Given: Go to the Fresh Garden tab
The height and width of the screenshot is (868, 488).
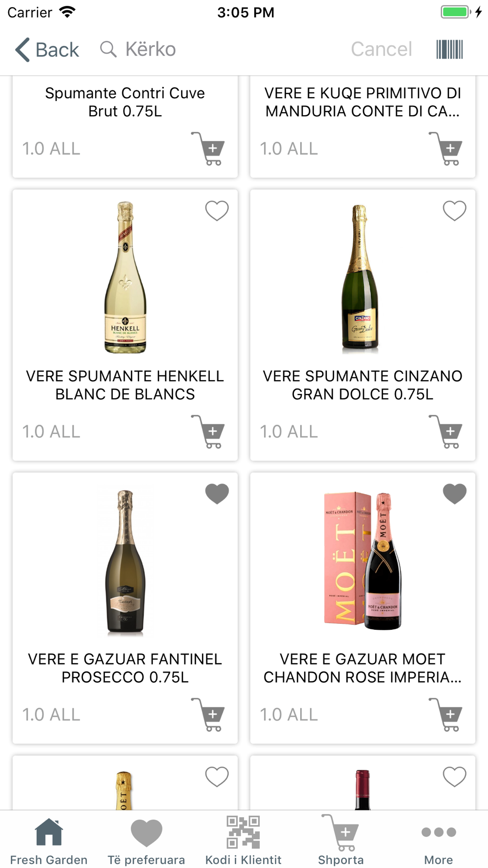Looking at the screenshot, I should pyautogui.click(x=49, y=841).
